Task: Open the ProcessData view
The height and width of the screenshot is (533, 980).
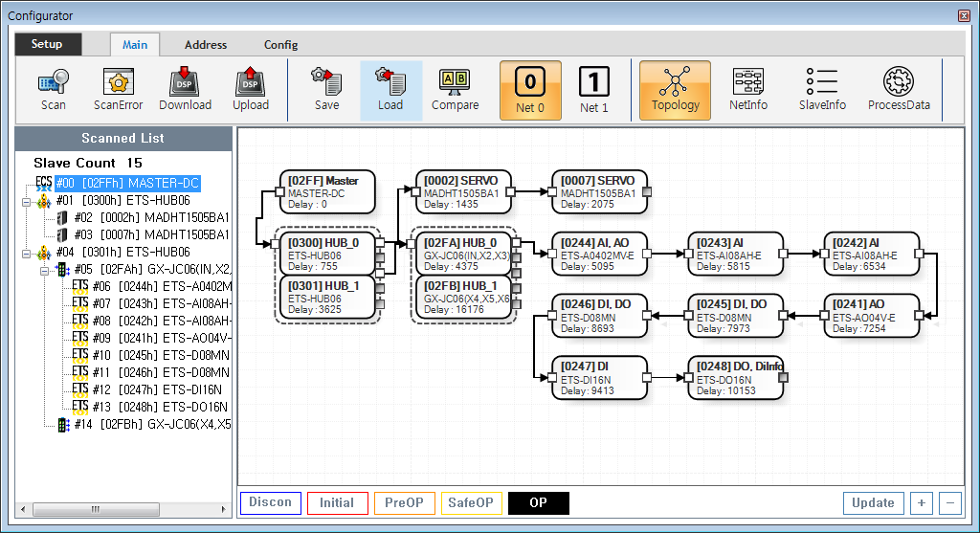Action: (x=899, y=90)
